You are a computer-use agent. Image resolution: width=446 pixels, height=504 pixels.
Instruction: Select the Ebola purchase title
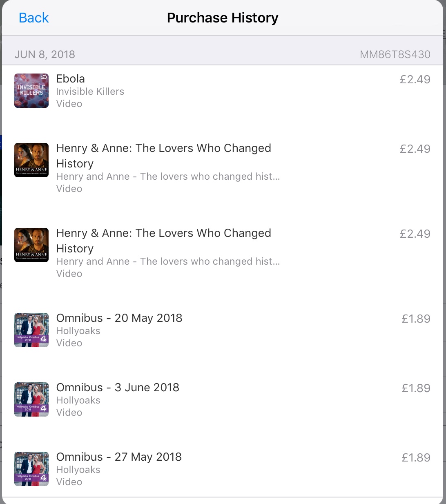pyautogui.click(x=71, y=79)
